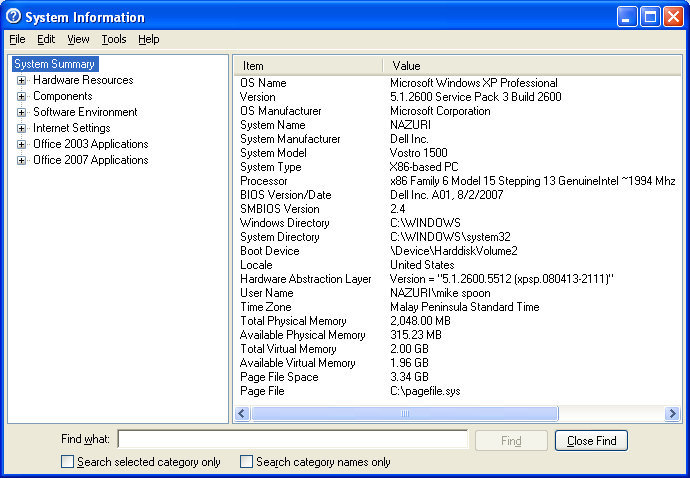Open the View menu

point(78,39)
